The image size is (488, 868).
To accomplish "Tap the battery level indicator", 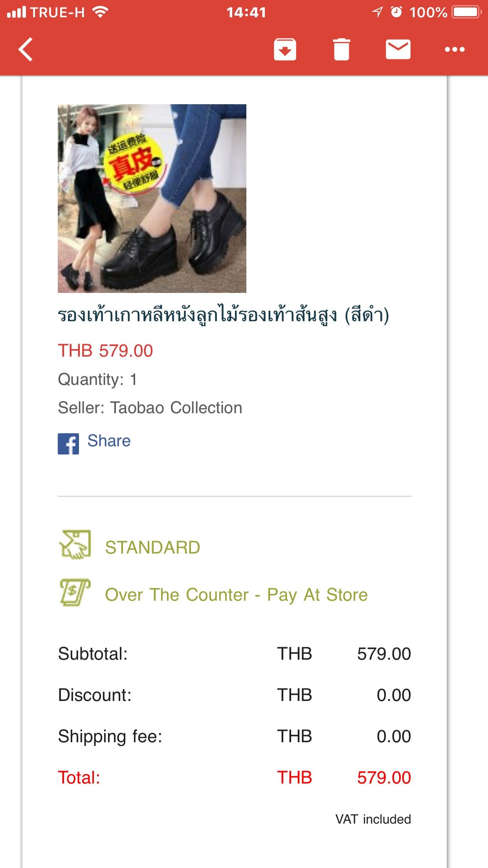I will [466, 12].
